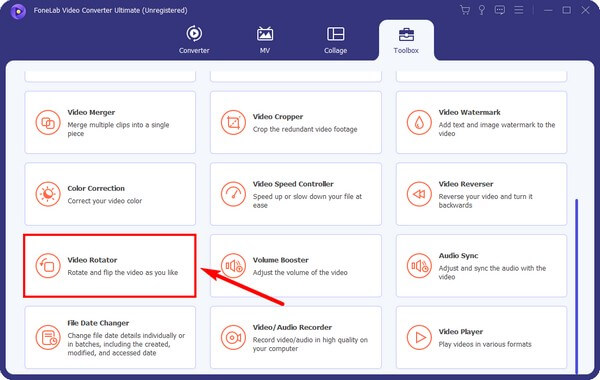Click the Video/Audio Recorder camera icon
The height and width of the screenshot is (380, 600).
click(233, 338)
